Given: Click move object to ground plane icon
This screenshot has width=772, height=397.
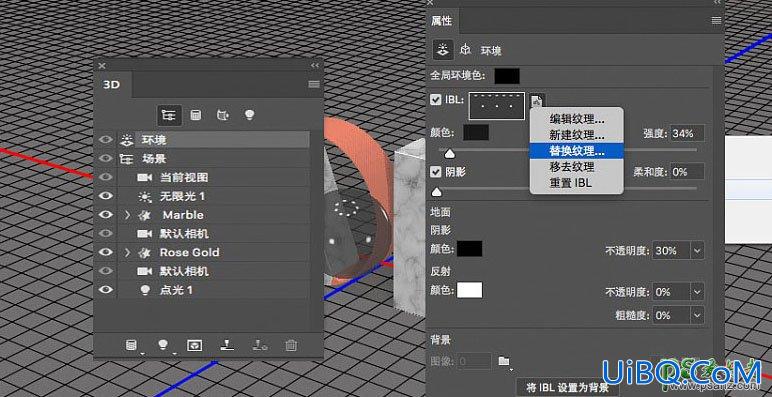Looking at the screenshot, I should click(x=227, y=346).
